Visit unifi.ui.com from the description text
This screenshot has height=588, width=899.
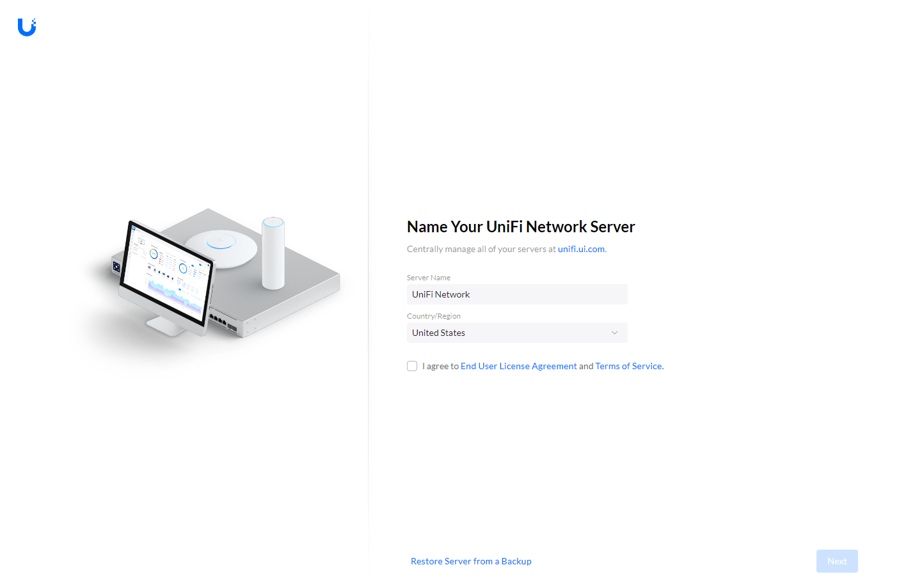pyautogui.click(x=580, y=249)
